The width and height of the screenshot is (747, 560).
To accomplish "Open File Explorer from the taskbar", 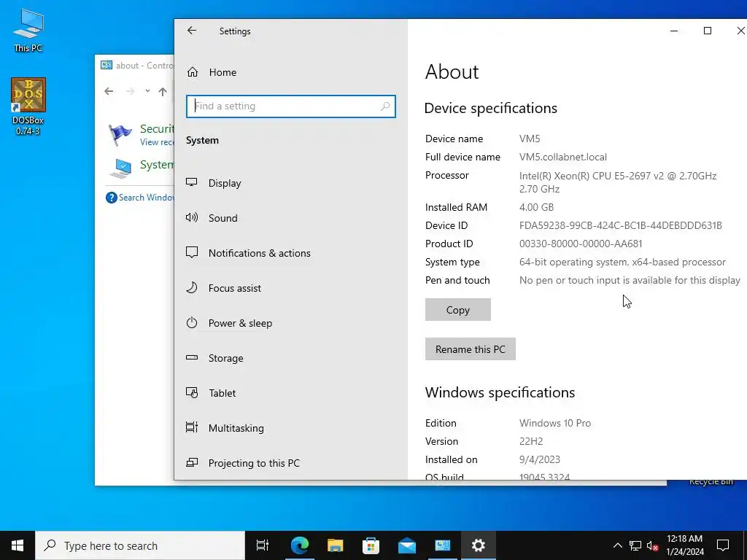I will click(x=336, y=545).
